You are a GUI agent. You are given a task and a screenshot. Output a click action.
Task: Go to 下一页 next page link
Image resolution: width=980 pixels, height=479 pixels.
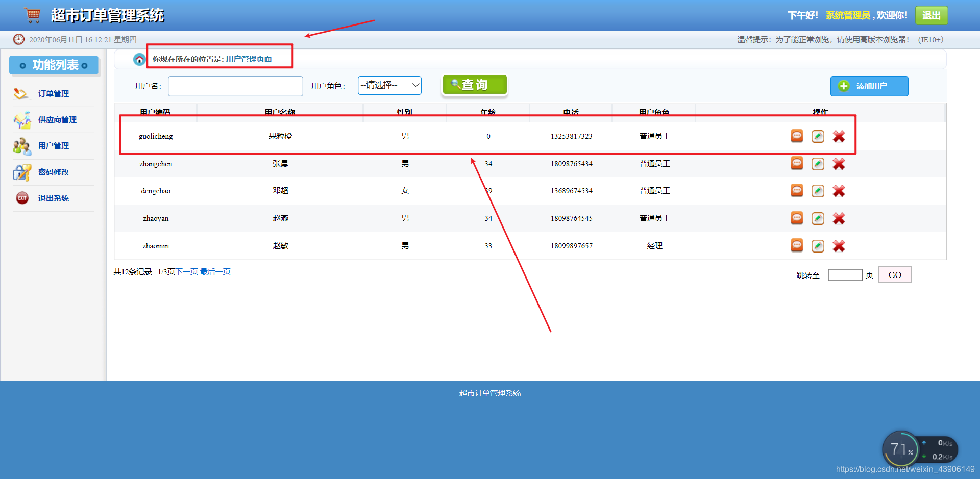point(187,272)
